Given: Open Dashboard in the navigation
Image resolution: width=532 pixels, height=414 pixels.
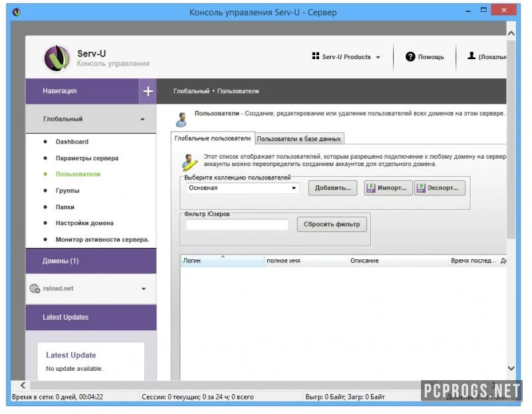Looking at the screenshot, I should tap(72, 142).
